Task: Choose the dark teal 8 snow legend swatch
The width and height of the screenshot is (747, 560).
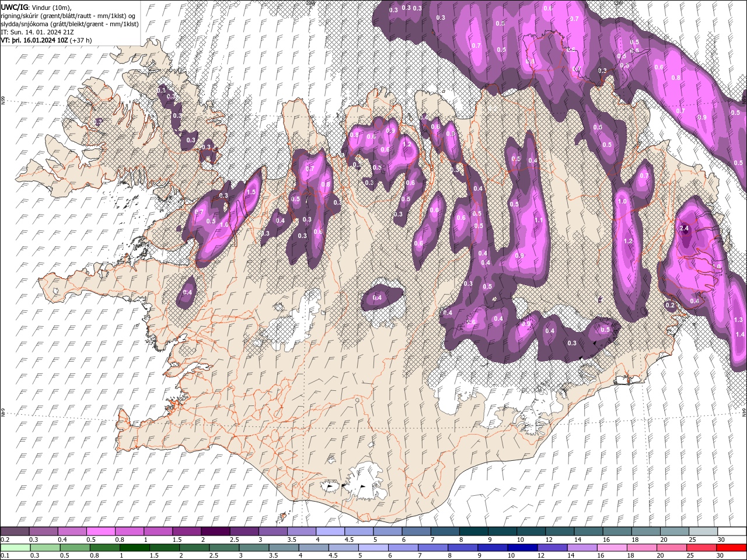Action: pyautogui.click(x=474, y=531)
